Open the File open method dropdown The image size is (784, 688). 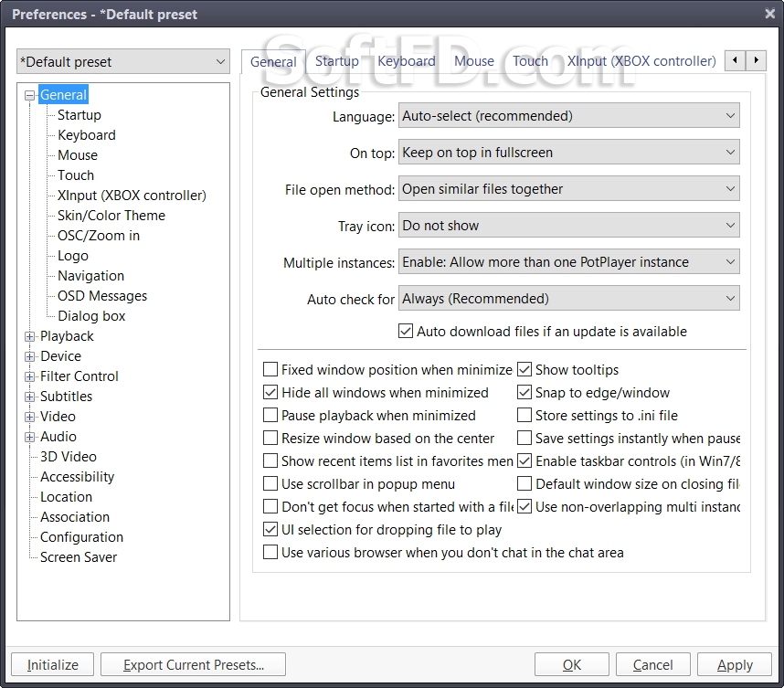(569, 189)
